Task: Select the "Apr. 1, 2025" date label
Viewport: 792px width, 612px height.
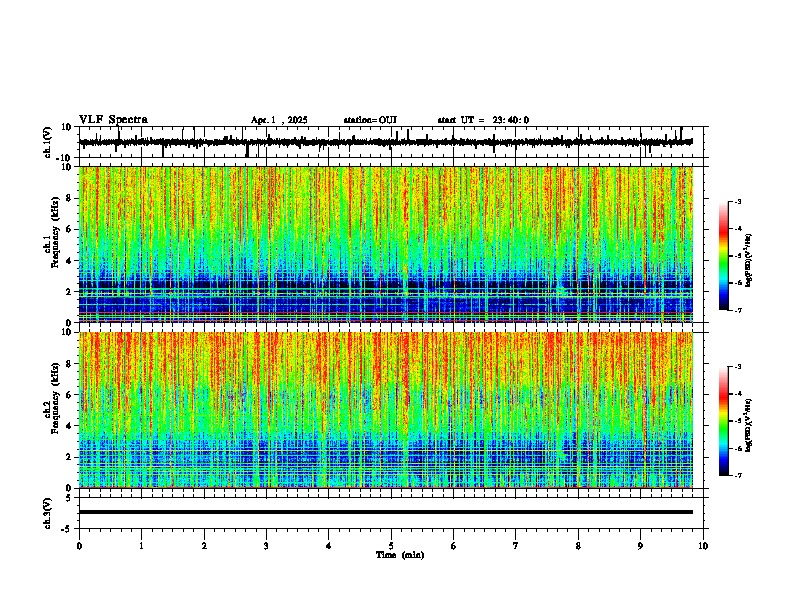Action: tap(279, 120)
